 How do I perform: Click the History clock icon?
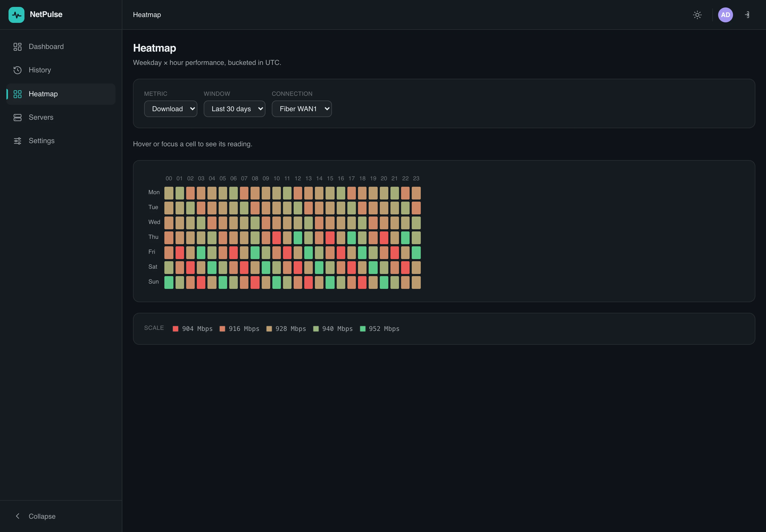click(x=17, y=70)
